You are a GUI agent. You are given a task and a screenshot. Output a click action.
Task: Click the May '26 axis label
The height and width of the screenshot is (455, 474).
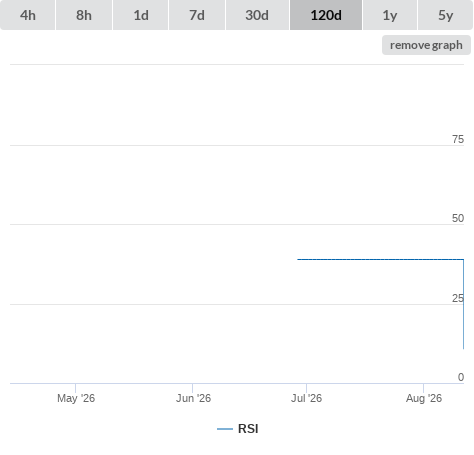click(x=76, y=398)
